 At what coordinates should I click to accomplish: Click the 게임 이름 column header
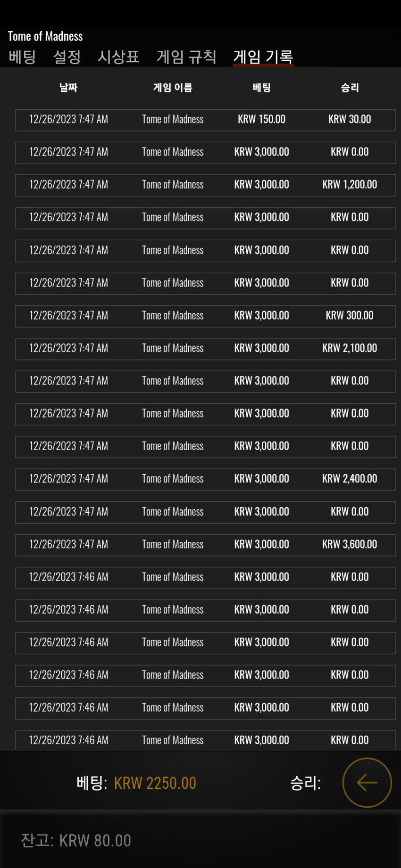tap(173, 88)
